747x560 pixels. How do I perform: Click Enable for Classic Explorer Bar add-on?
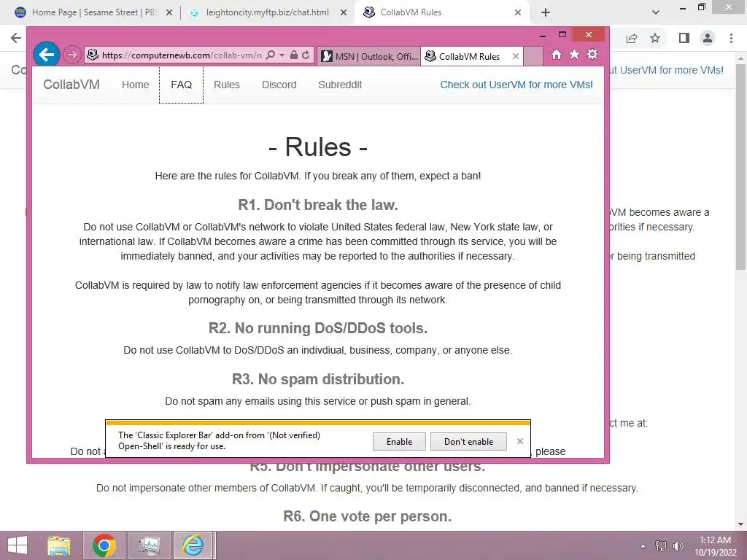point(399,441)
